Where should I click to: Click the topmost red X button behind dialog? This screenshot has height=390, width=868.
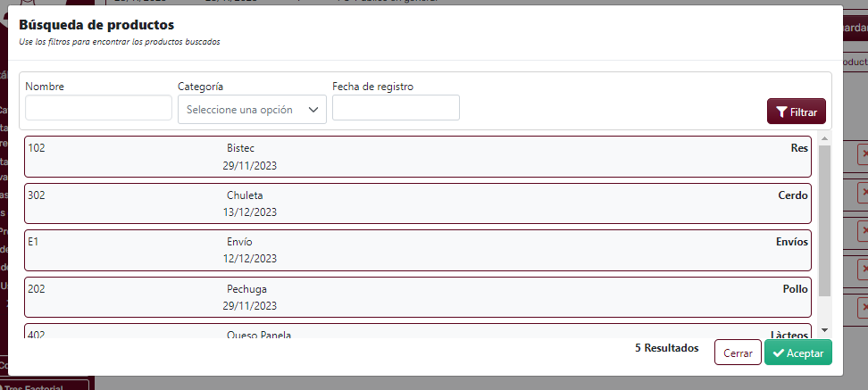tap(863, 154)
